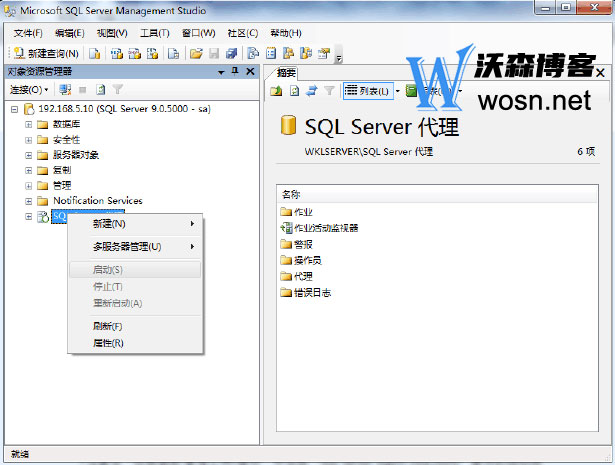Choose 刷新(F) from the context menu
This screenshot has width=615, height=465.
tap(135, 326)
